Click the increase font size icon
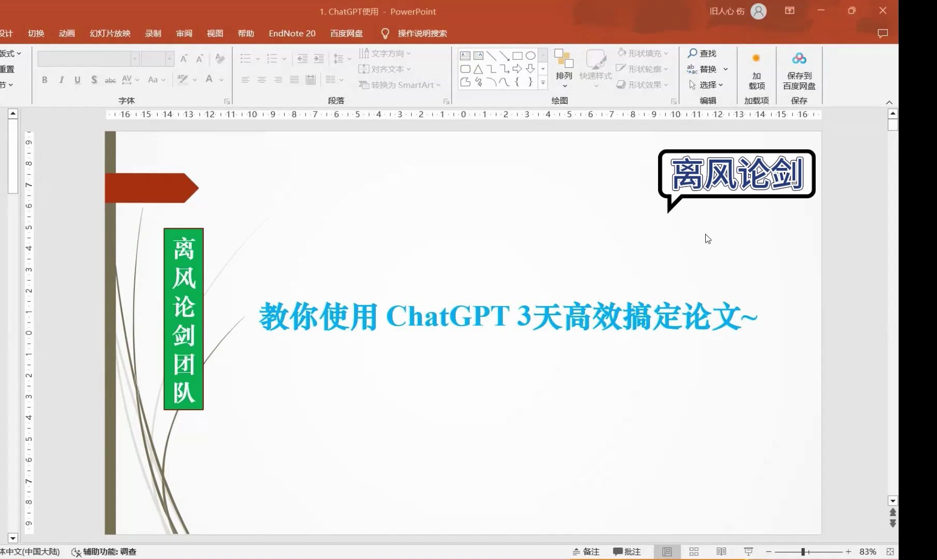 (x=184, y=59)
